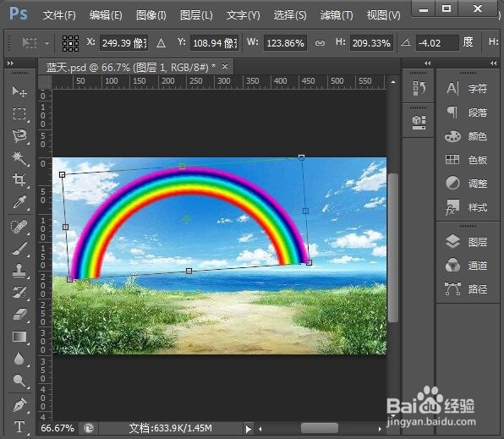This screenshot has height=439, width=504.
Task: Click the W width percentage field
Action: pos(286,43)
